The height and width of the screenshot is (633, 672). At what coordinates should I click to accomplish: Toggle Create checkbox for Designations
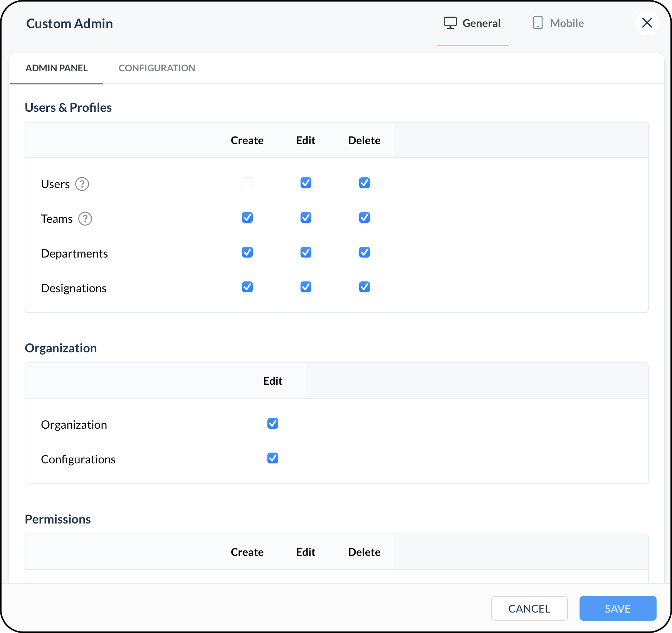point(247,287)
